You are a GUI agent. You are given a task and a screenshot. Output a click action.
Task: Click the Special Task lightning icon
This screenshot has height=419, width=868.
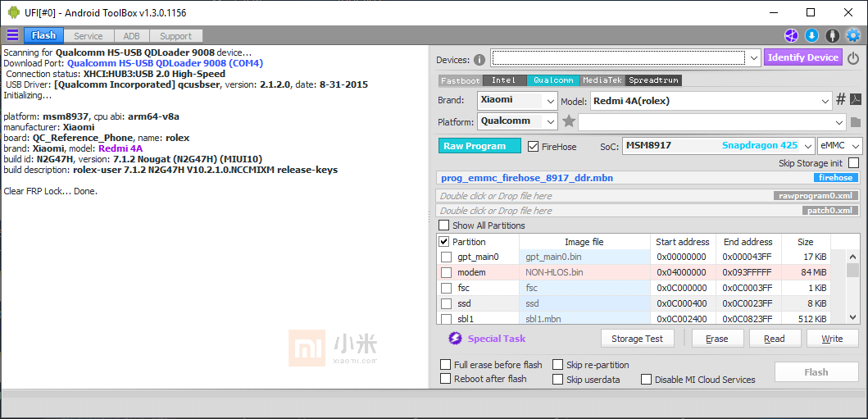(455, 338)
